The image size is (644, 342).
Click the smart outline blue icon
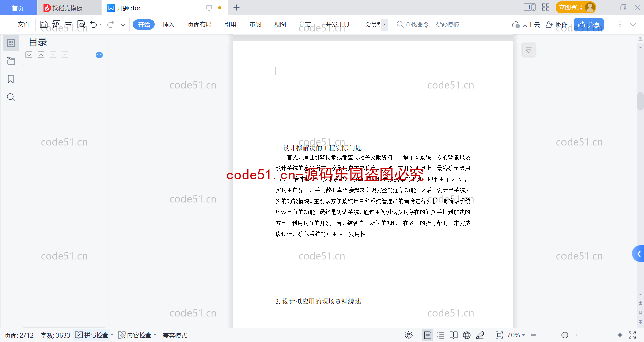(99, 55)
